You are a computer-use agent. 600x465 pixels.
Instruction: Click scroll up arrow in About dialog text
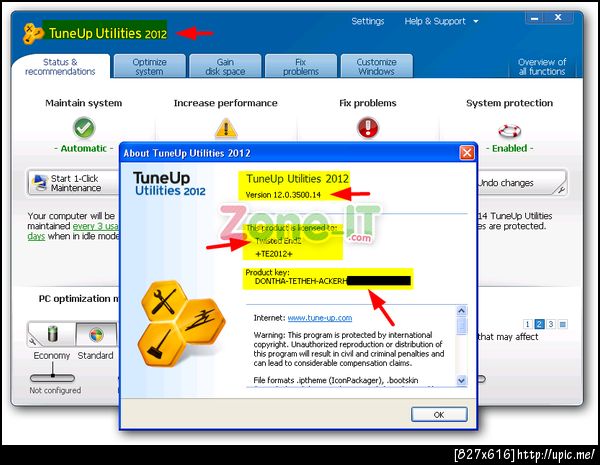(461, 310)
